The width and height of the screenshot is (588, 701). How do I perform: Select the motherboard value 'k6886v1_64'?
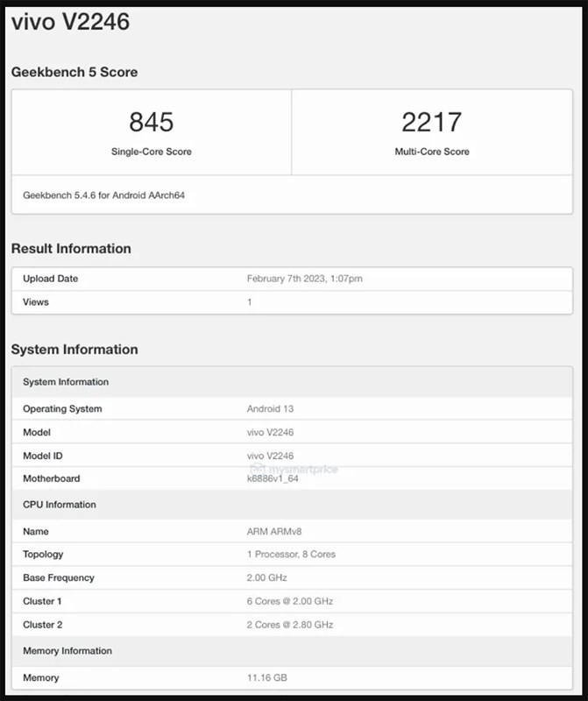point(273,478)
